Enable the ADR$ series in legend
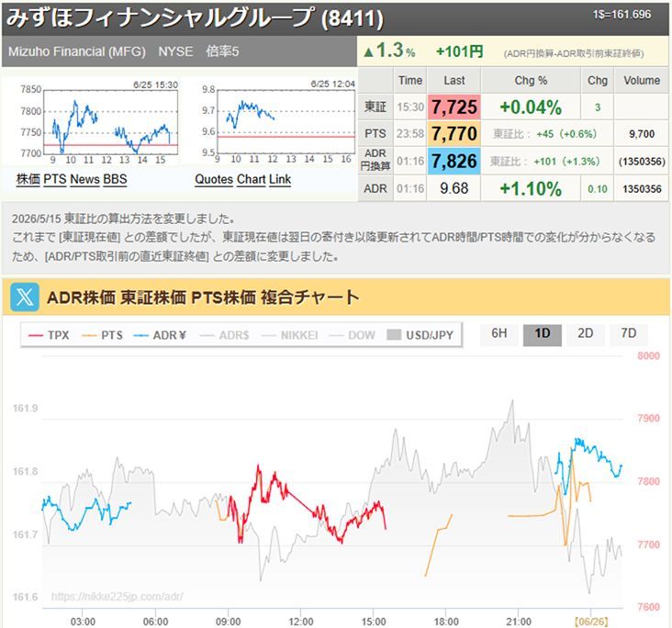 click(x=224, y=335)
